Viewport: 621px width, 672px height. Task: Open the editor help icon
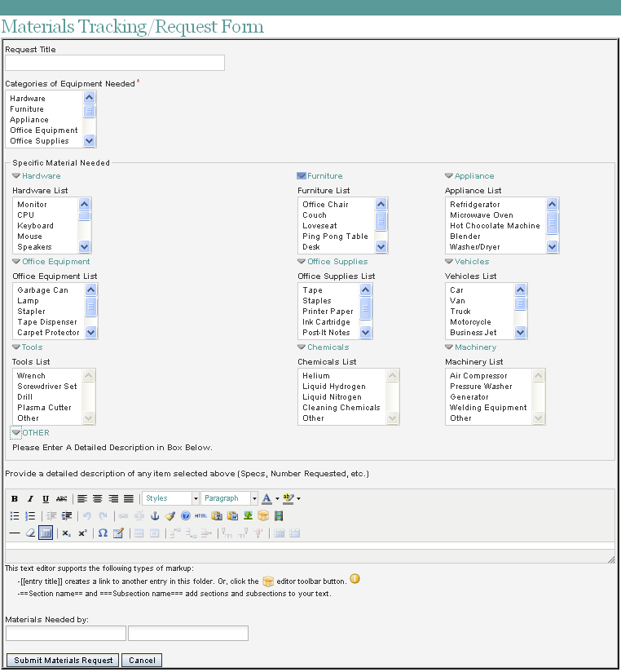[186, 516]
